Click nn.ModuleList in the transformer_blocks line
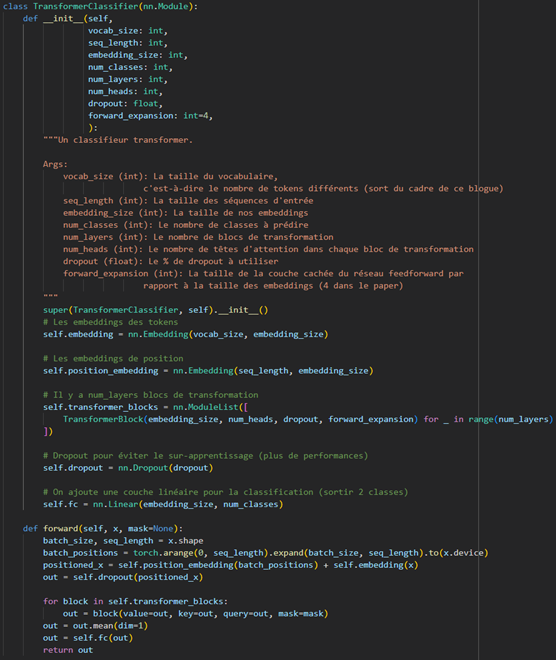This screenshot has width=556, height=660. (x=205, y=407)
